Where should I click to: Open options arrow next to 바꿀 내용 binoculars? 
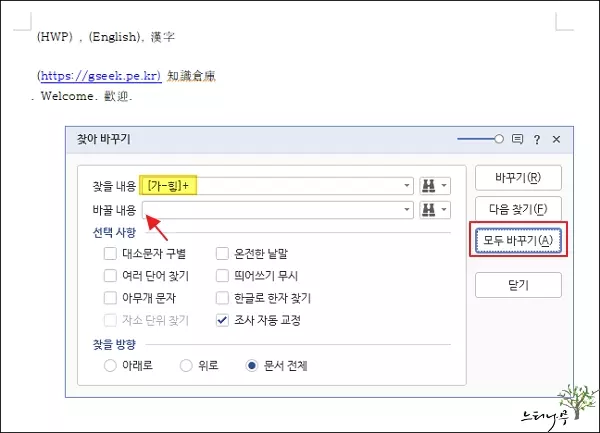coord(444,210)
